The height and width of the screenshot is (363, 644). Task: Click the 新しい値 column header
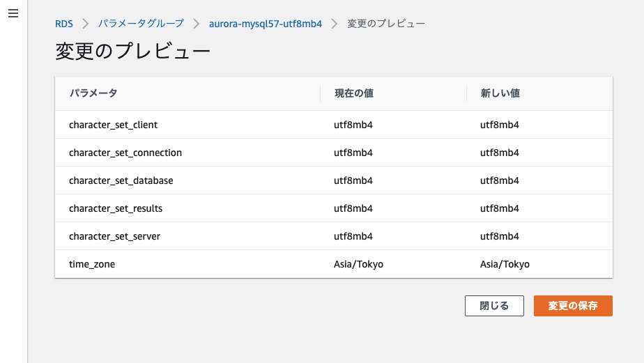(500, 93)
